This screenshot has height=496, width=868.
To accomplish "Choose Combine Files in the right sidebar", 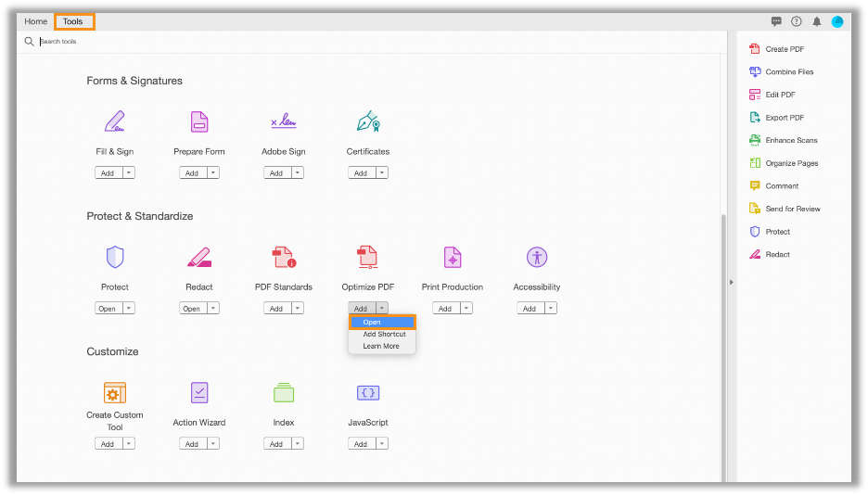I will (781, 71).
